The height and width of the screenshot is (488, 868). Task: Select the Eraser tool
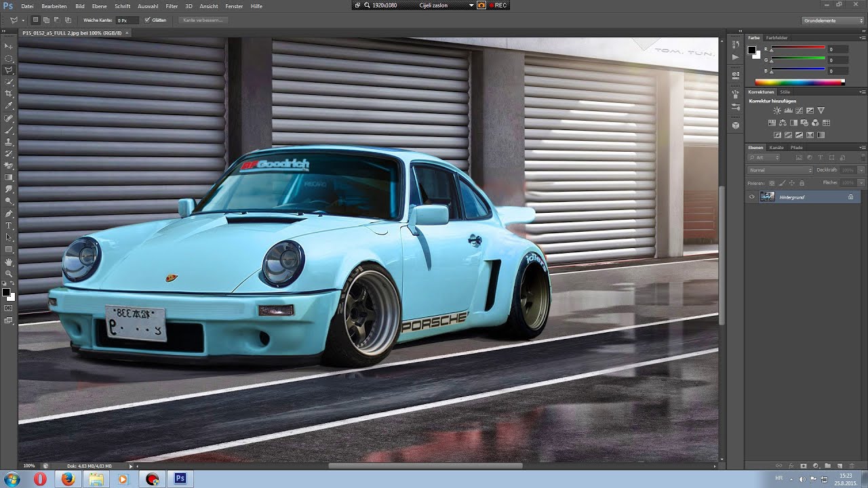point(9,165)
